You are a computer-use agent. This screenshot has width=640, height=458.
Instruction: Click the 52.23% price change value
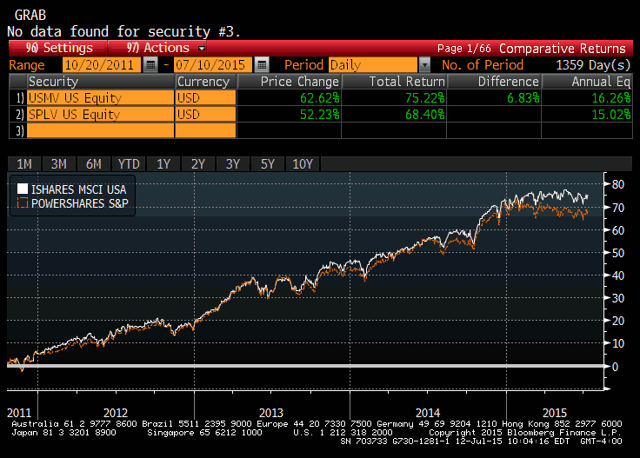(x=320, y=115)
